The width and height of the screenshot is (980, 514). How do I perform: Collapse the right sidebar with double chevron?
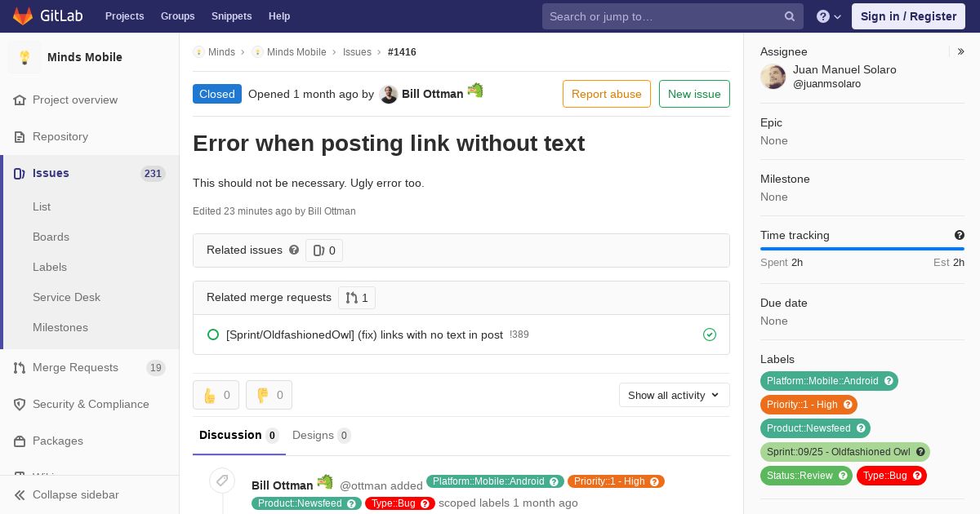pos(961,51)
